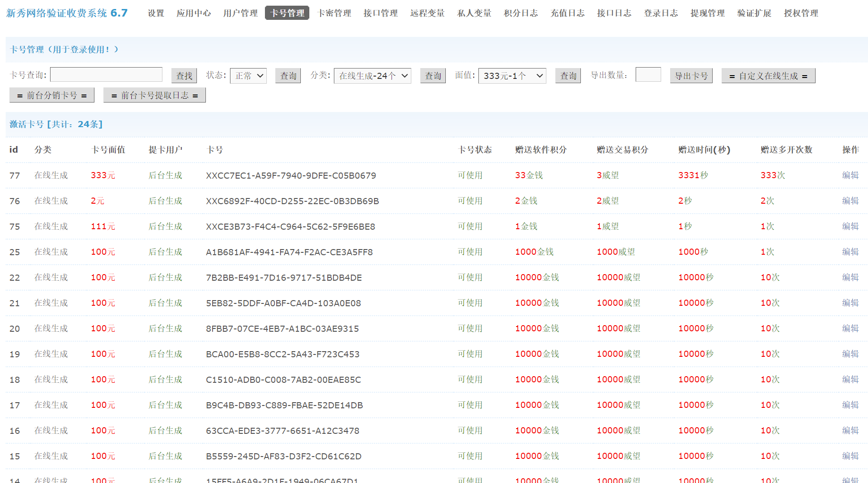This screenshot has width=868, height=483.
Task: Navigate to 接口管理
Action: pyautogui.click(x=381, y=13)
